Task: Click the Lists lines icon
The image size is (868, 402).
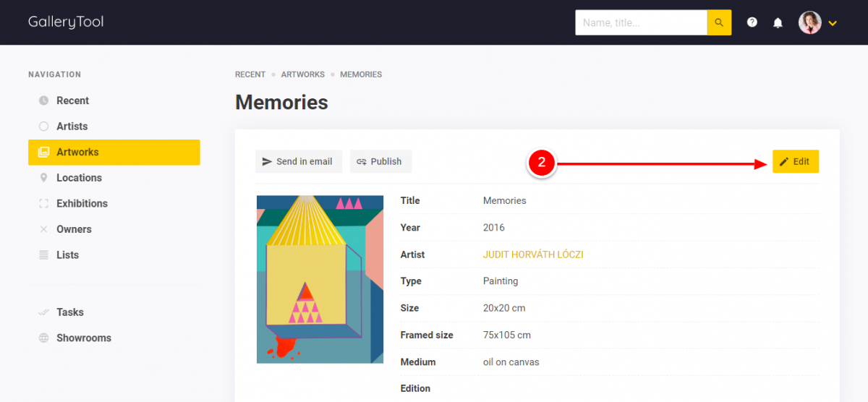Action: tap(43, 255)
